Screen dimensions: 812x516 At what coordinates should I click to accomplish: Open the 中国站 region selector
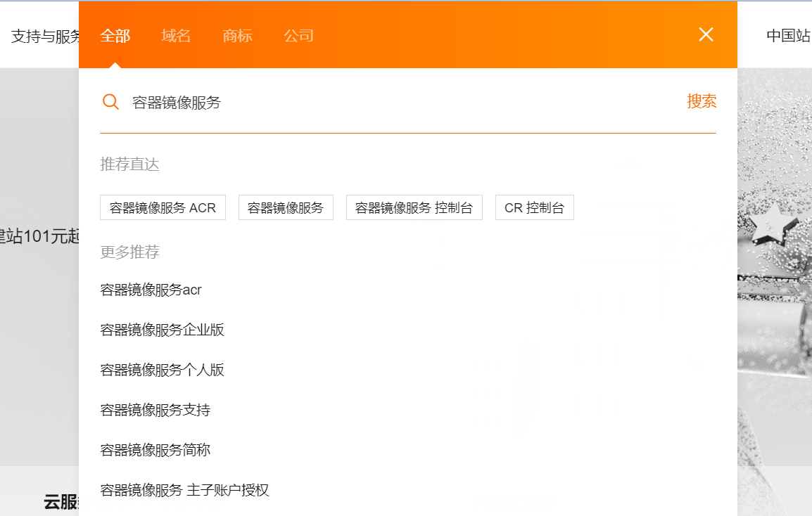pos(789,36)
